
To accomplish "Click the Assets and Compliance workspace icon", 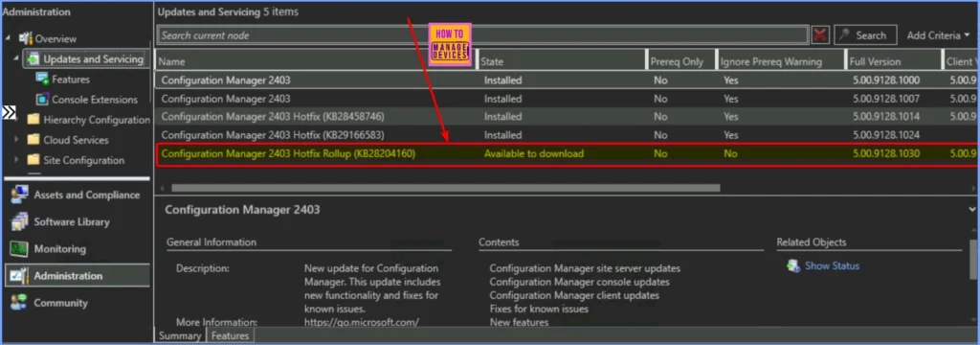I will click(19, 195).
